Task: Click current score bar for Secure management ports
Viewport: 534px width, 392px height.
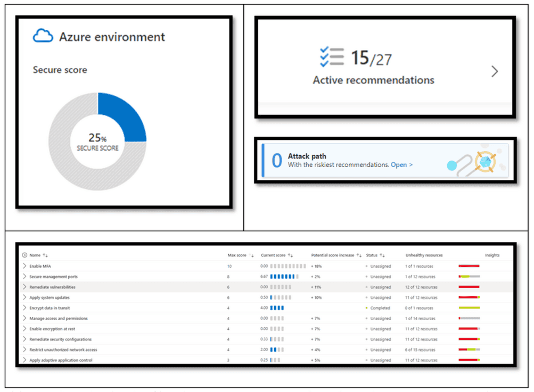Action: 284,277
